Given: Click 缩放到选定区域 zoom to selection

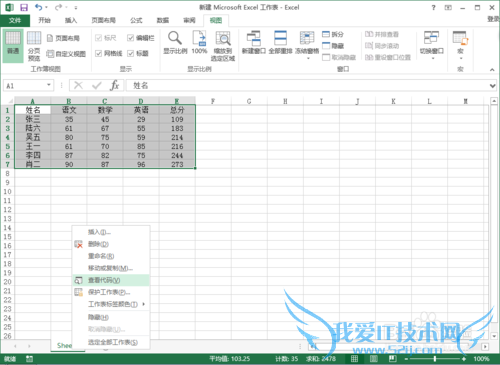Looking at the screenshot, I should pyautogui.click(x=223, y=46).
